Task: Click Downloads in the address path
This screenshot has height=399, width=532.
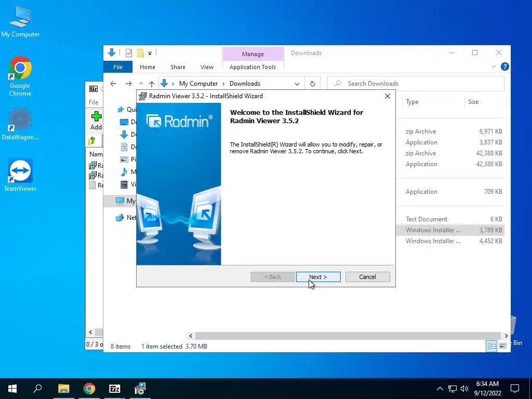Action: [x=245, y=84]
